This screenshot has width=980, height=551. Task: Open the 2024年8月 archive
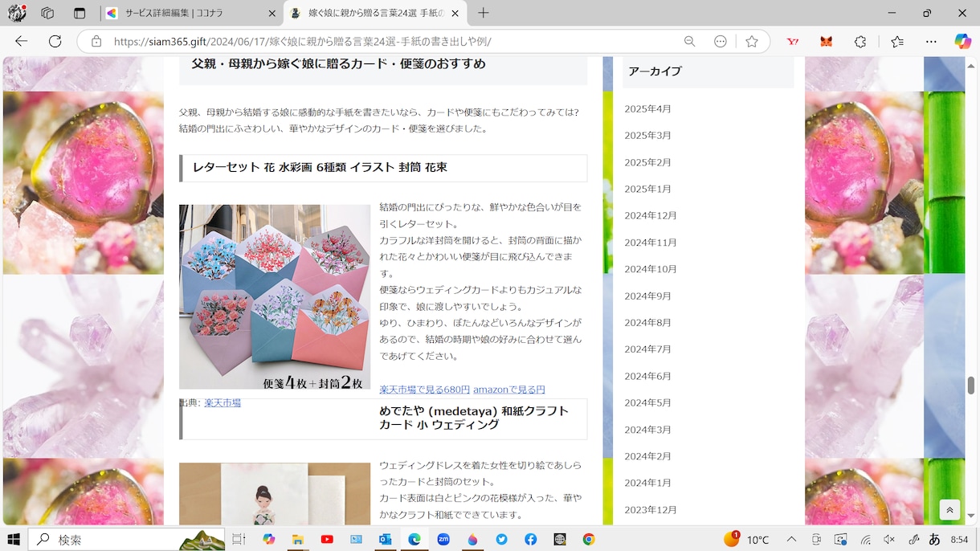pyautogui.click(x=647, y=322)
